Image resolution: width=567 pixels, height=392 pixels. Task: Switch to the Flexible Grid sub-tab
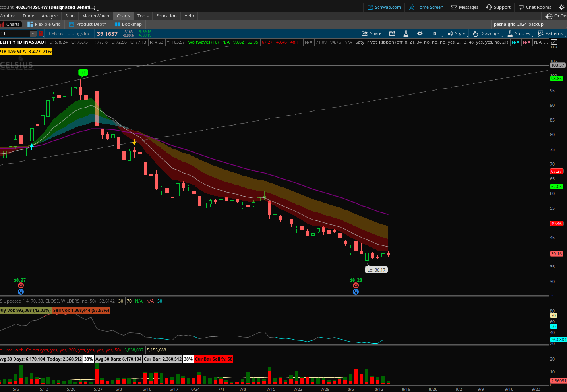[x=44, y=24]
